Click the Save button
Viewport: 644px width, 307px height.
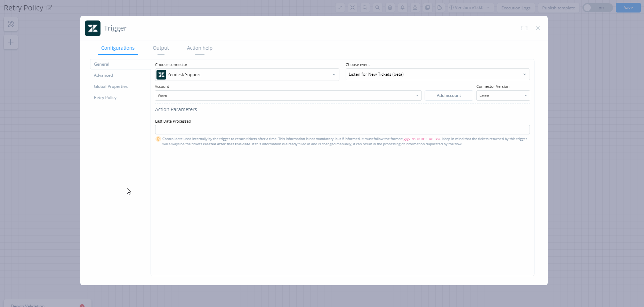pos(628,8)
